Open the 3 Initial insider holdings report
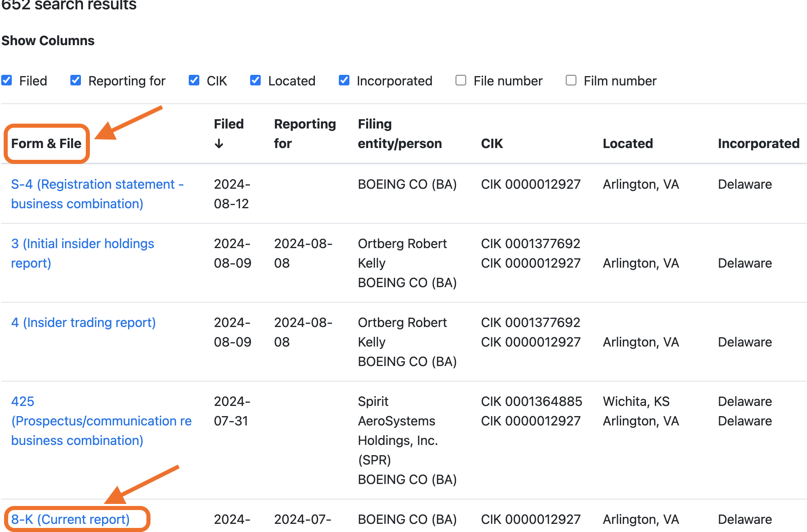807x532 pixels. [x=83, y=253]
